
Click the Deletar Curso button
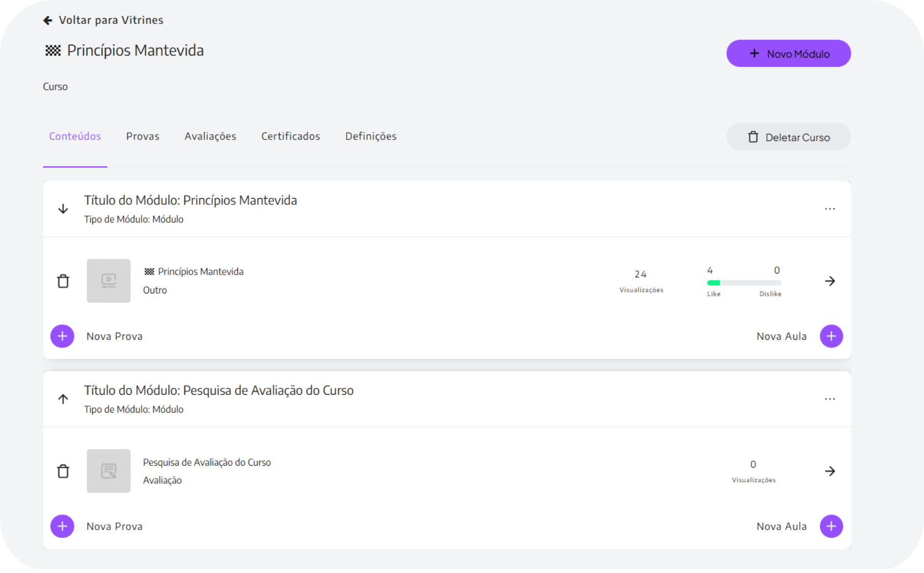[788, 137]
